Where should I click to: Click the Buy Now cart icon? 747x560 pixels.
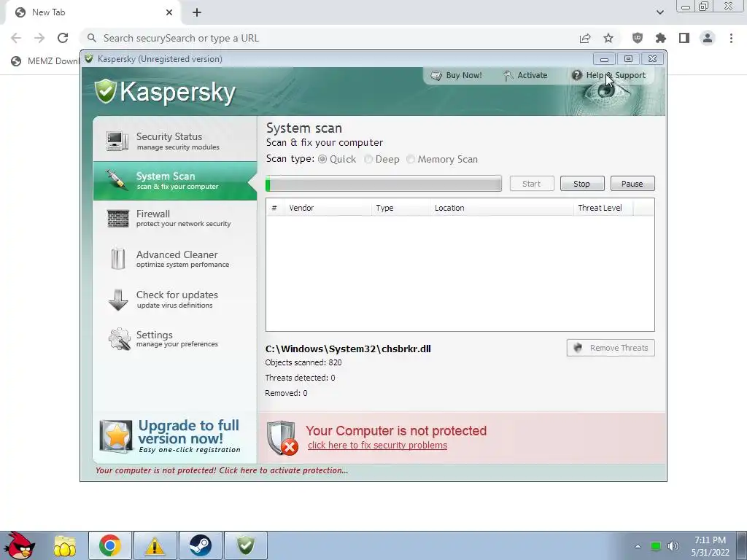pyautogui.click(x=436, y=75)
